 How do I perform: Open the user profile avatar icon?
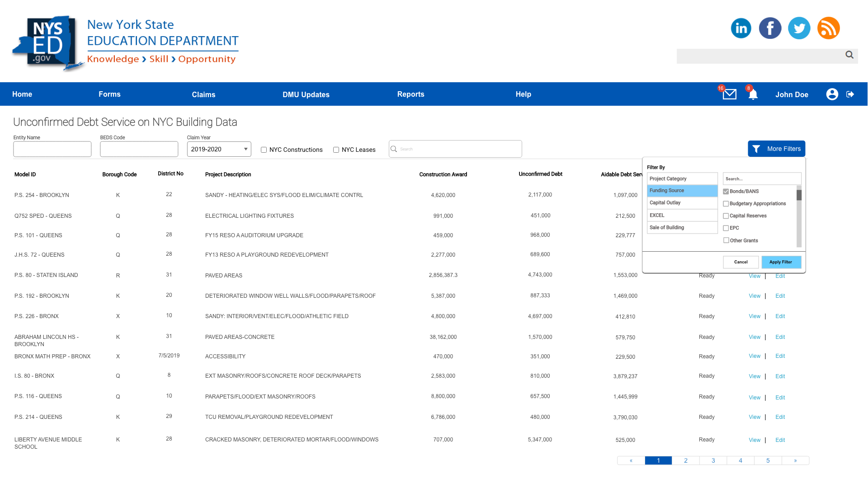832,94
